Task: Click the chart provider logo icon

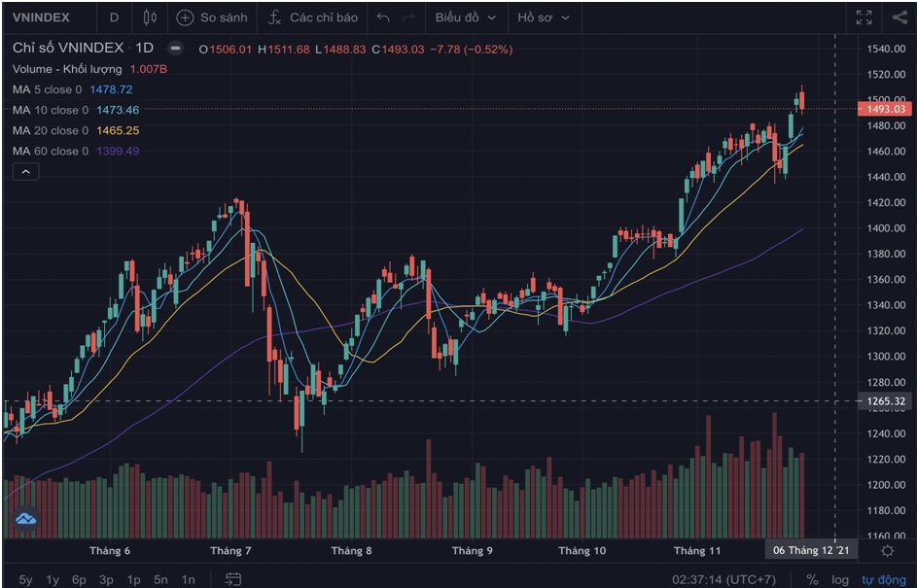Action: (25, 518)
